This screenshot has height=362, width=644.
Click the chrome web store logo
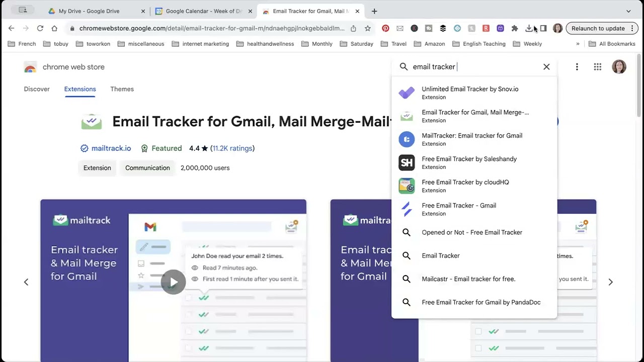tap(64, 67)
